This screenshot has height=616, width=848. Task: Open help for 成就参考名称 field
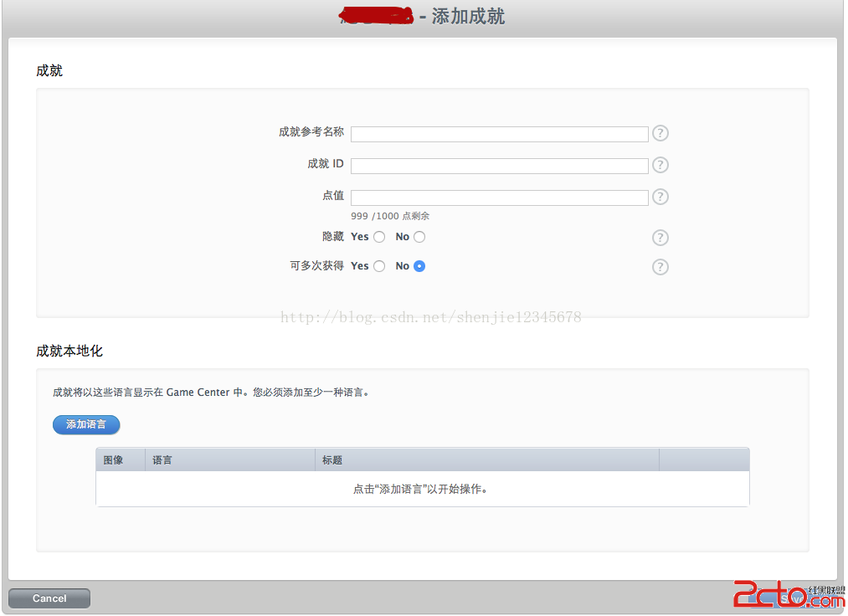click(660, 133)
